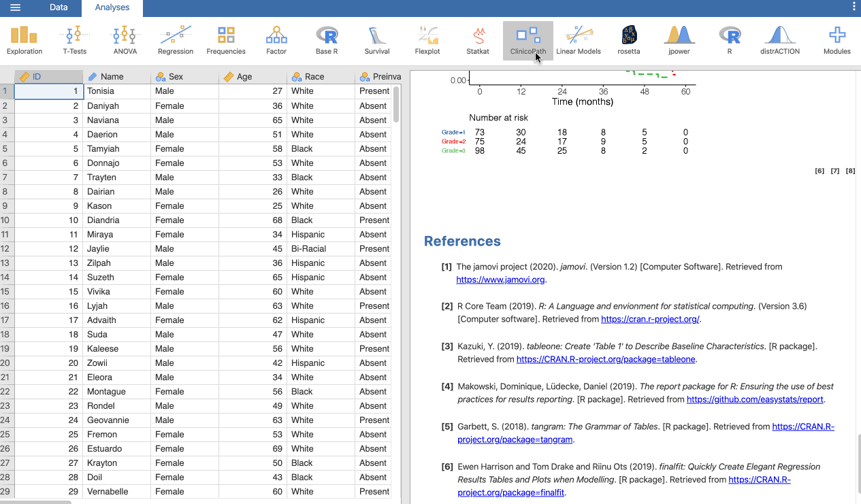Select the Race column header
This screenshot has width=861, height=504.
coord(321,76)
